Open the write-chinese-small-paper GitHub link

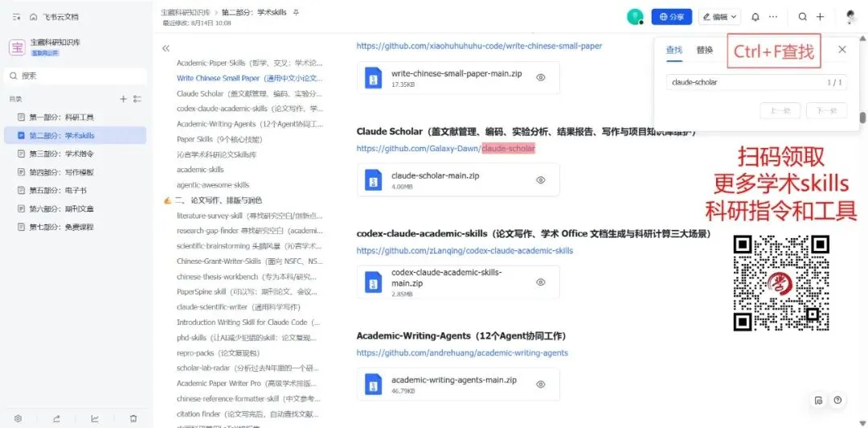coord(479,46)
